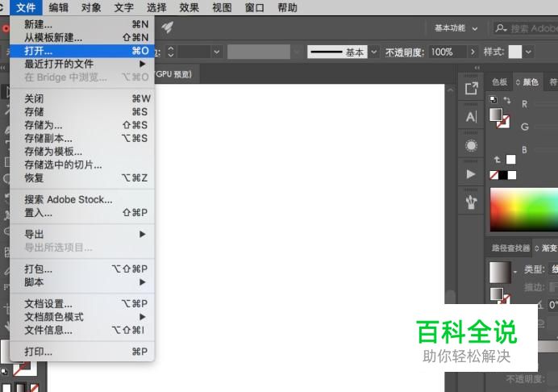
Task: Expand the opacity slider arrow
Action: click(473, 52)
